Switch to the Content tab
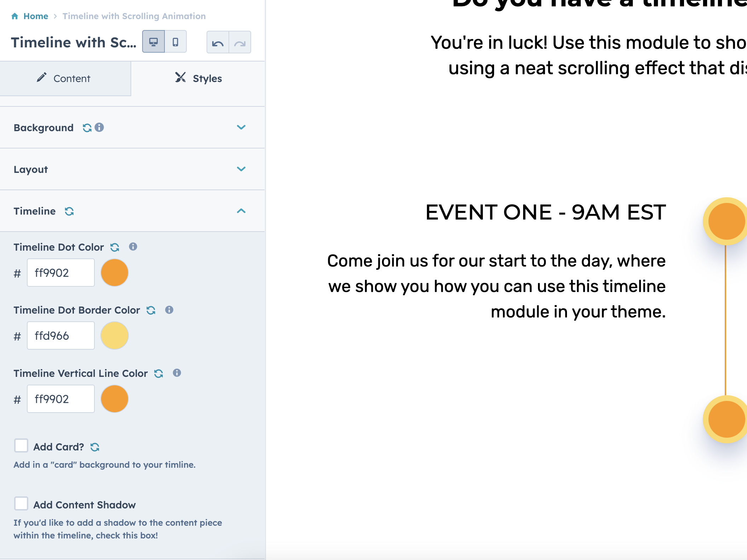This screenshot has width=747, height=560. (65, 78)
